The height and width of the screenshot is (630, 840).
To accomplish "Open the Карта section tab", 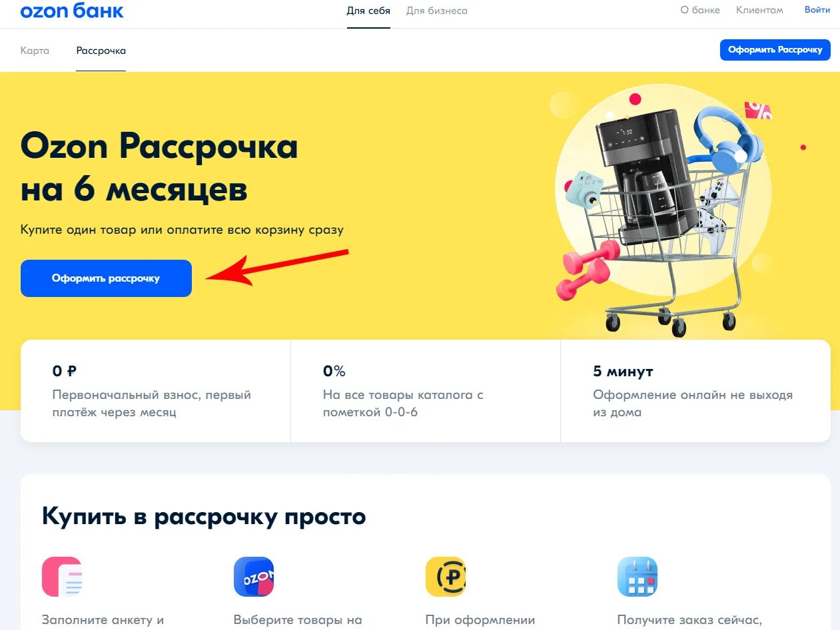I will click(x=35, y=51).
